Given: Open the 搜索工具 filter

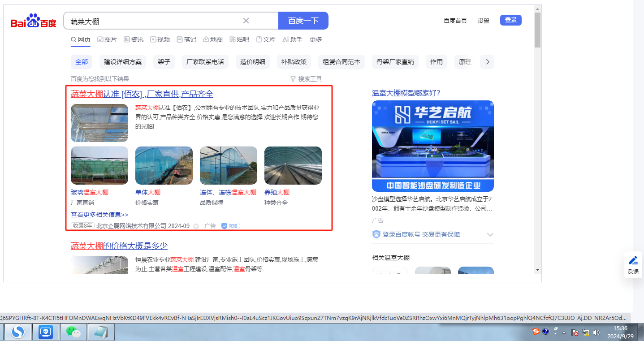Looking at the screenshot, I should pos(306,79).
